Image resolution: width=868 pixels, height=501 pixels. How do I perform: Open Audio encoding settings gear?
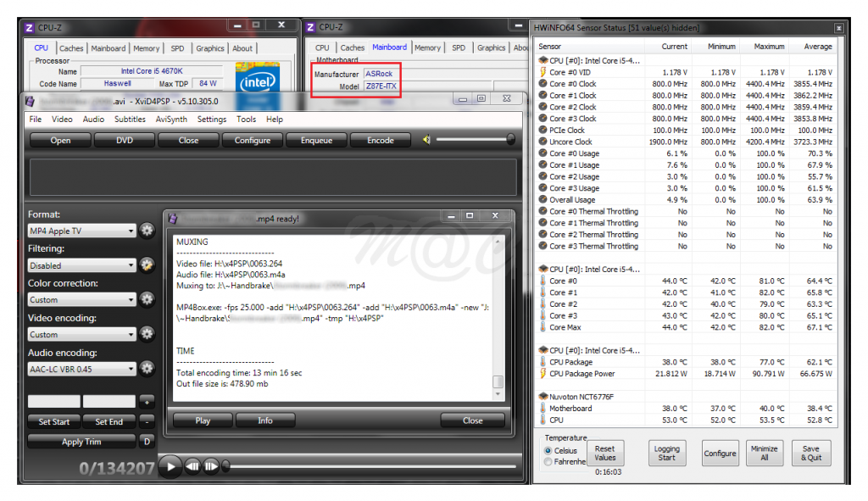147,369
